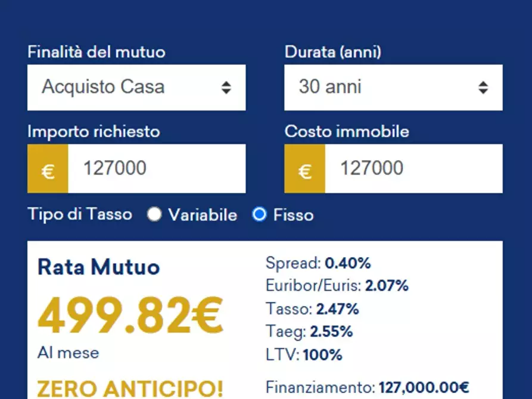Click the euro icon beside Importo richiesto
The image size is (532, 399).
tap(48, 169)
